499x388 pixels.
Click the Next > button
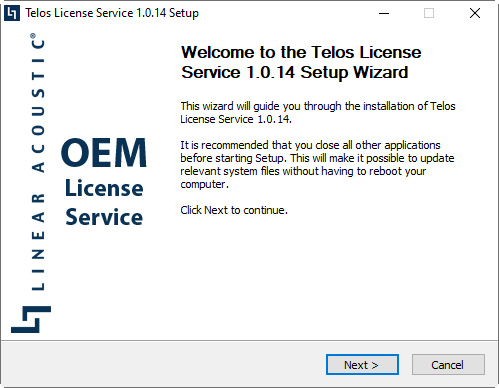[362, 365]
